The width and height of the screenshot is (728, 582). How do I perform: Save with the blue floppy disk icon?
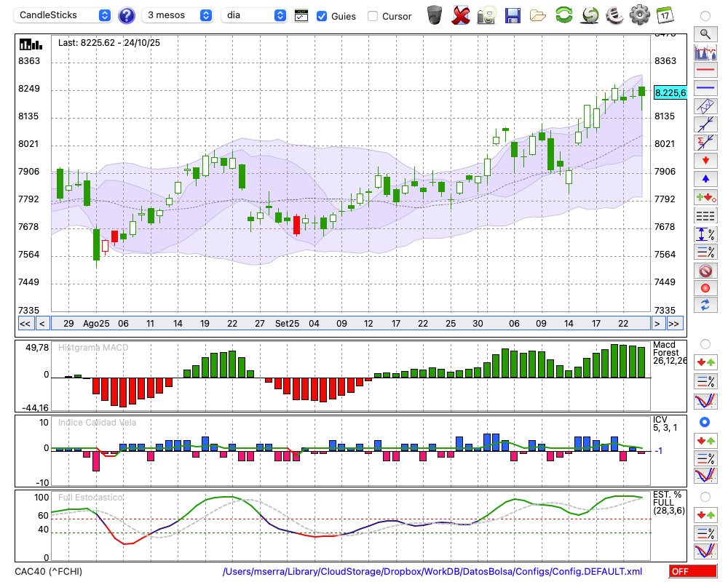(x=513, y=15)
